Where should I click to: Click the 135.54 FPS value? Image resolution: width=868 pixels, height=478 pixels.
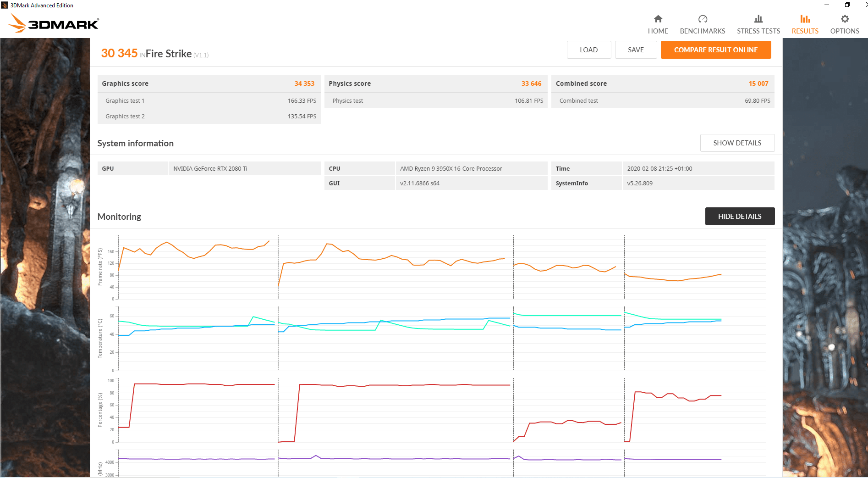coord(302,117)
